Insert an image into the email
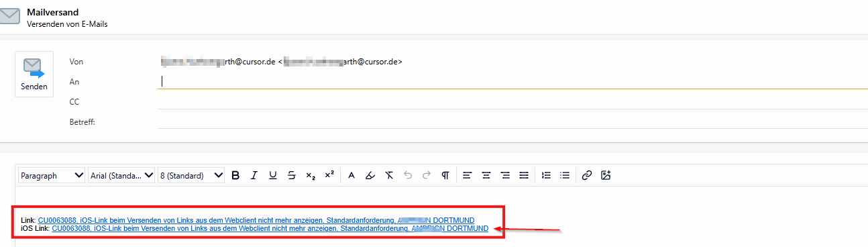 pos(606,175)
